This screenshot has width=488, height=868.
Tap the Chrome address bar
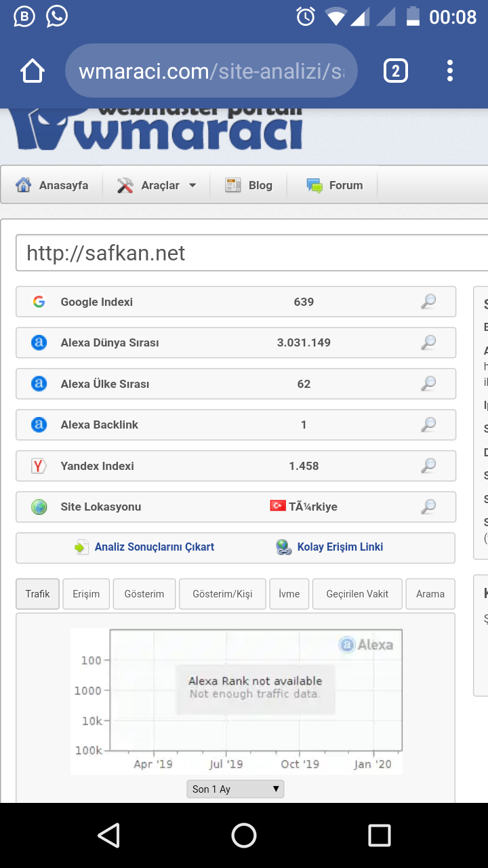pyautogui.click(x=211, y=71)
